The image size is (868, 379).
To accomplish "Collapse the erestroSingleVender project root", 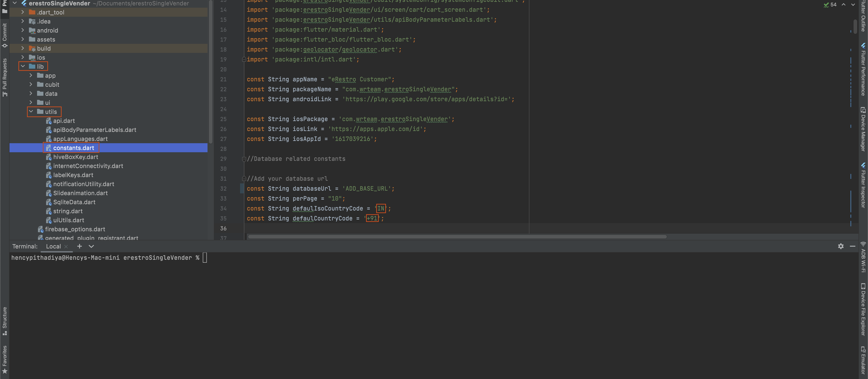I will point(14,3).
